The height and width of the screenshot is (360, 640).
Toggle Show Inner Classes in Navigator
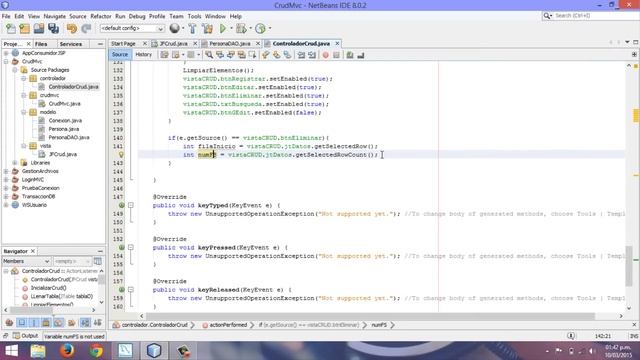point(59,323)
